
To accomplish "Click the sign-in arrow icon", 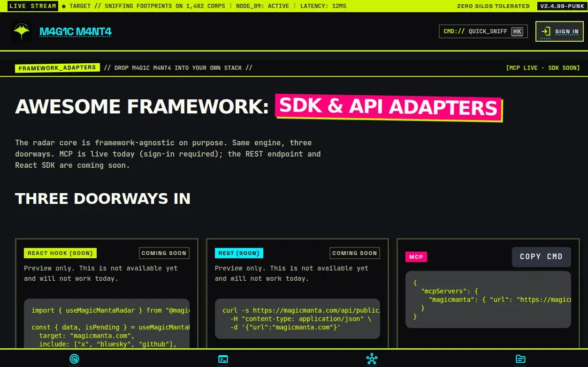I will point(545,31).
